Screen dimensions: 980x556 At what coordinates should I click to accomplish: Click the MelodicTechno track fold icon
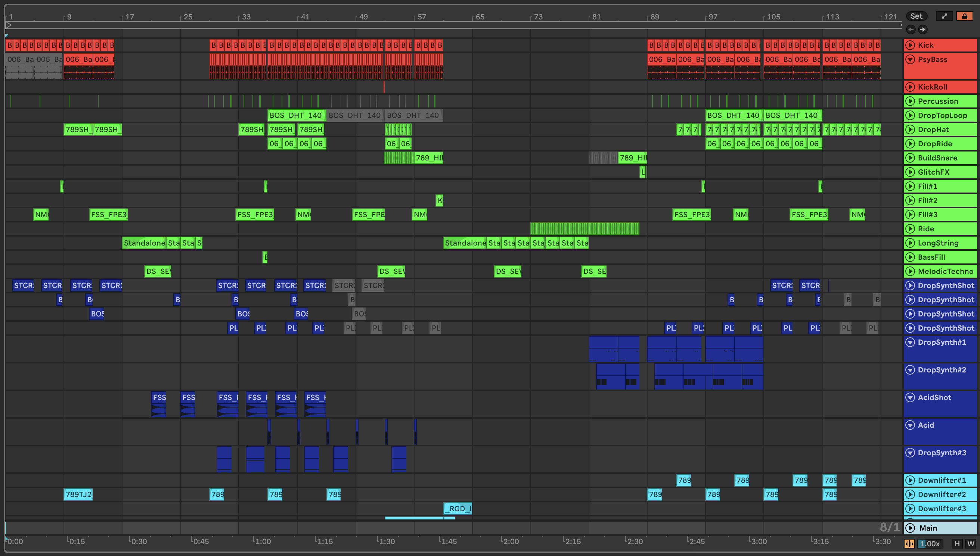coord(911,272)
